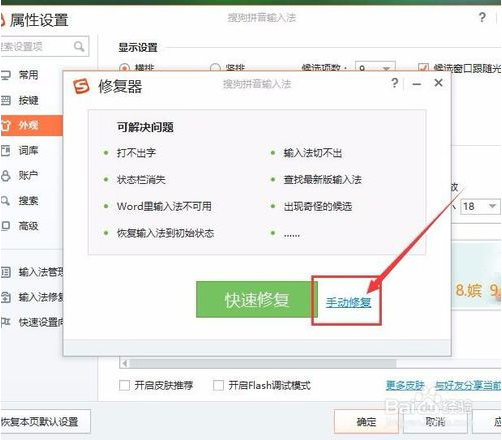
Task: Click the 高级 square icon
Action: [x=6, y=226]
